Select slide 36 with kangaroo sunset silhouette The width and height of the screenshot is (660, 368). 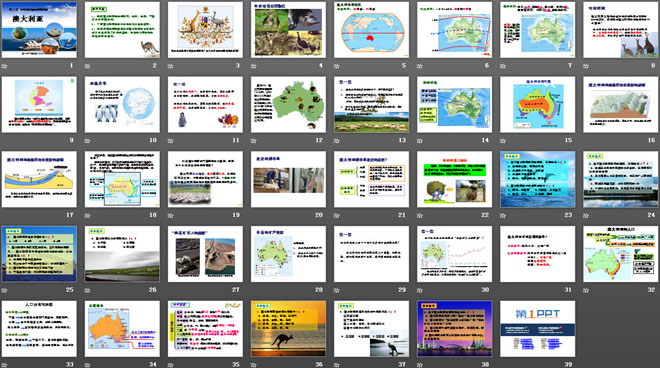pos(288,329)
